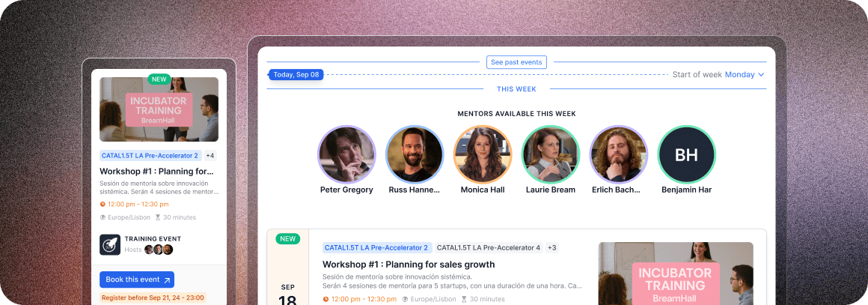Open Workshop #1 : Planning for sales growth title
Viewport: 868px width, 305px height.
click(x=409, y=265)
